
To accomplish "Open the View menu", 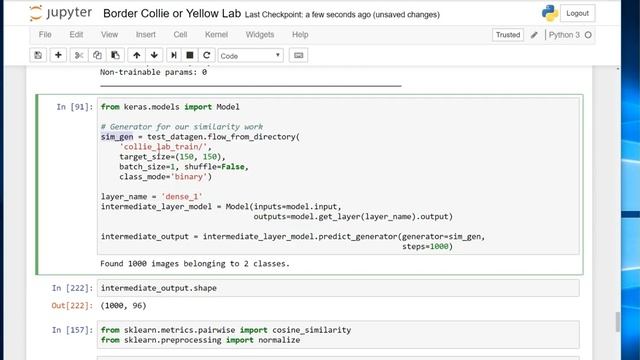I will [x=109, y=35].
